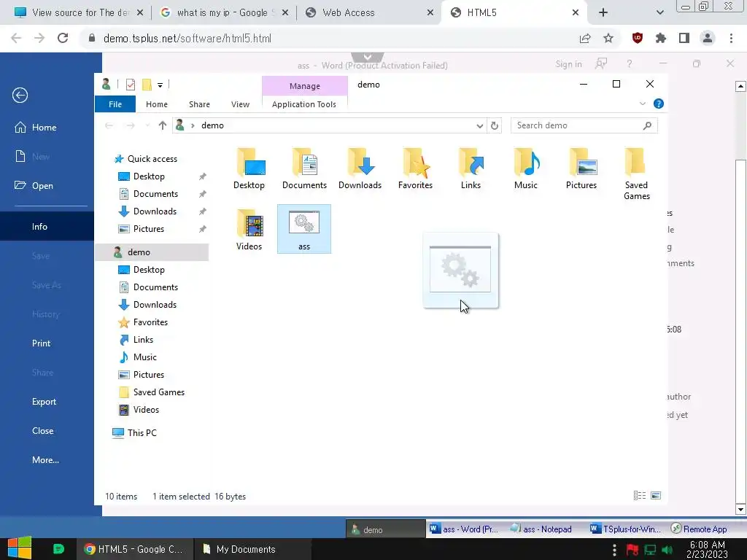747x560 pixels.
Task: Click Open in the Word backstage menu
Action: 42,186
